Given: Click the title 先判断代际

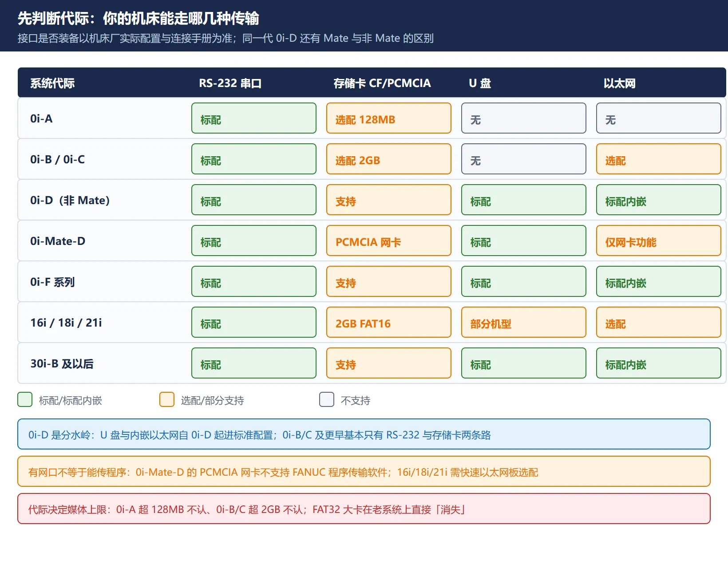Looking at the screenshot, I should tap(138, 18).
